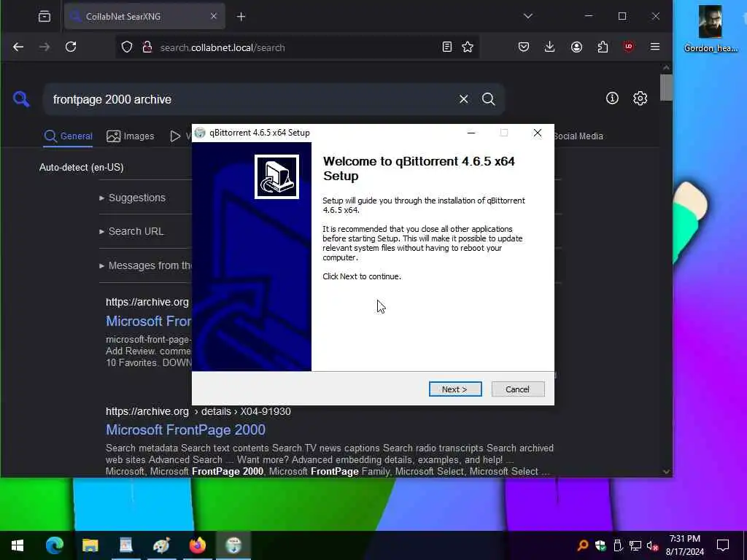The image size is (747, 560).
Task: Click the site security padlock icon
Action: (147, 47)
